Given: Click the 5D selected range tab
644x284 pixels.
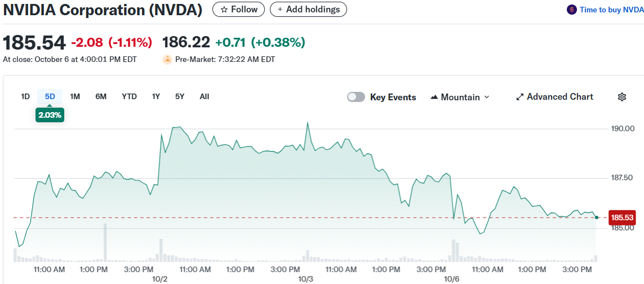Looking at the screenshot, I should click(50, 96).
